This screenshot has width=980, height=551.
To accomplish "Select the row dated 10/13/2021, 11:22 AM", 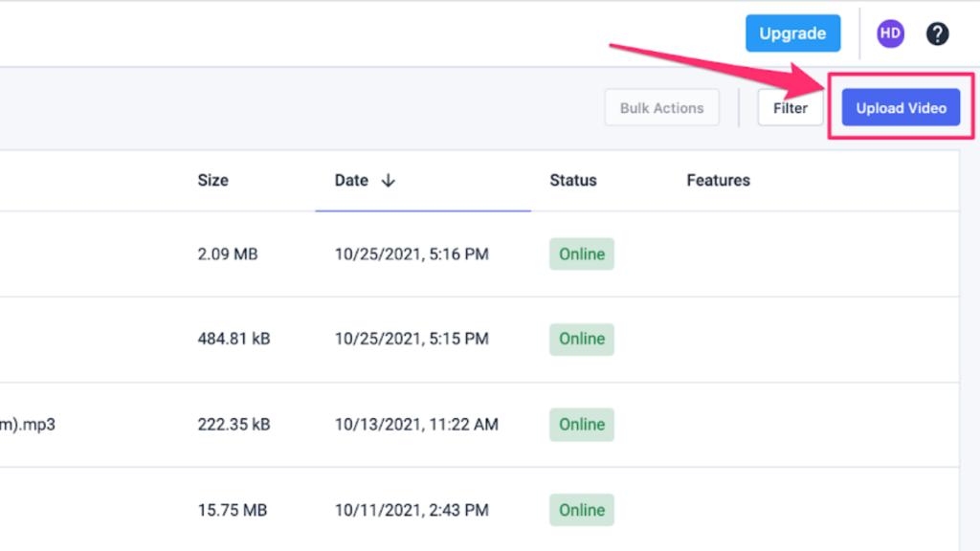I will 479,425.
